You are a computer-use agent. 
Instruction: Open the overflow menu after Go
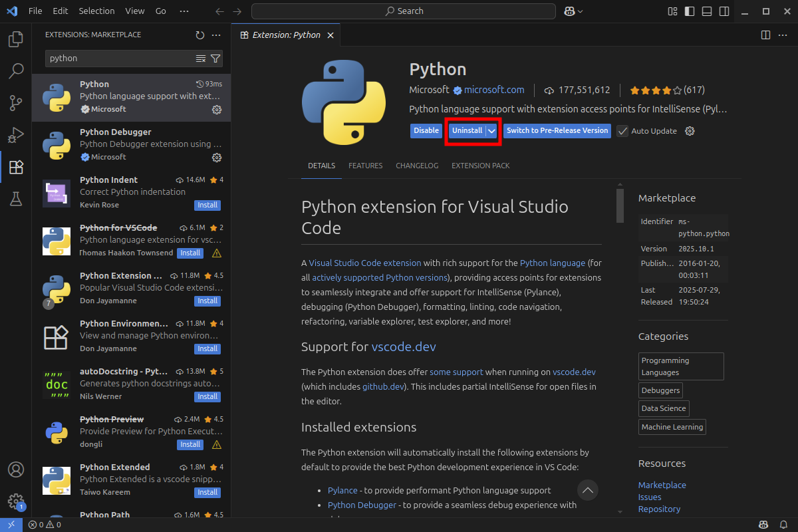pyautogui.click(x=184, y=11)
